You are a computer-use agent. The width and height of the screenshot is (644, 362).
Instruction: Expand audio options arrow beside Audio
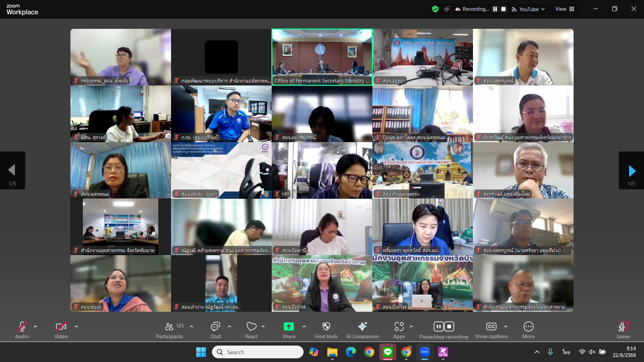(x=35, y=326)
